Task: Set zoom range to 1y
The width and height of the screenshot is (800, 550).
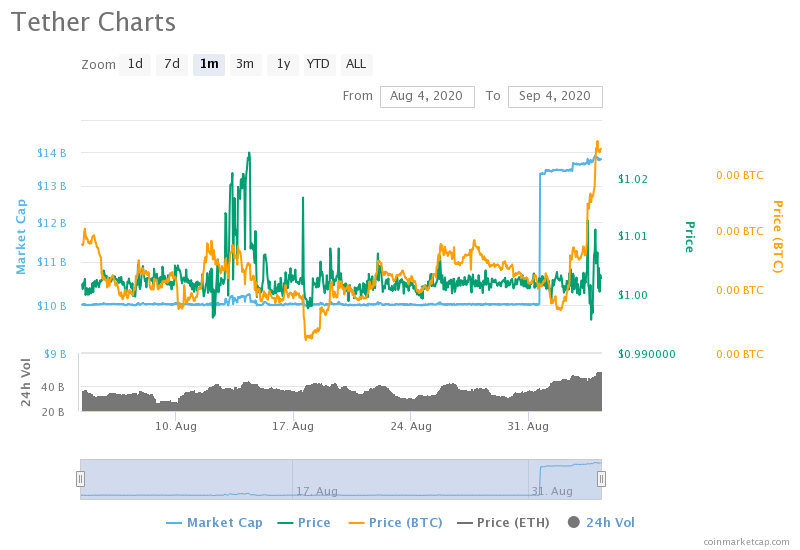Action: point(283,64)
